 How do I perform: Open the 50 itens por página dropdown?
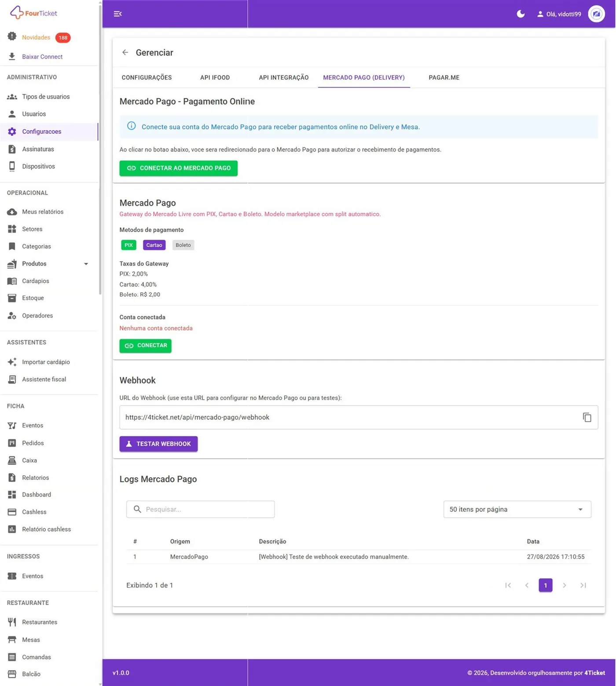(517, 509)
